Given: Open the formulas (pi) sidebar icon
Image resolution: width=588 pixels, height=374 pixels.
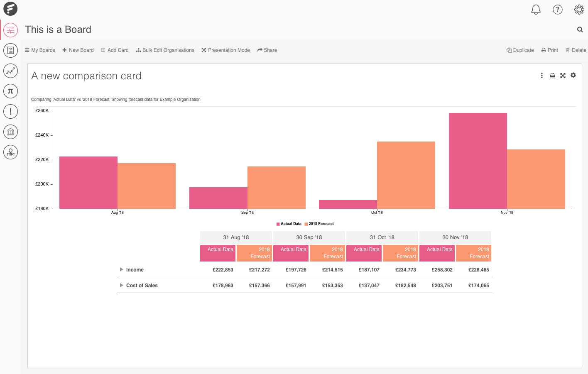Looking at the screenshot, I should [10, 91].
